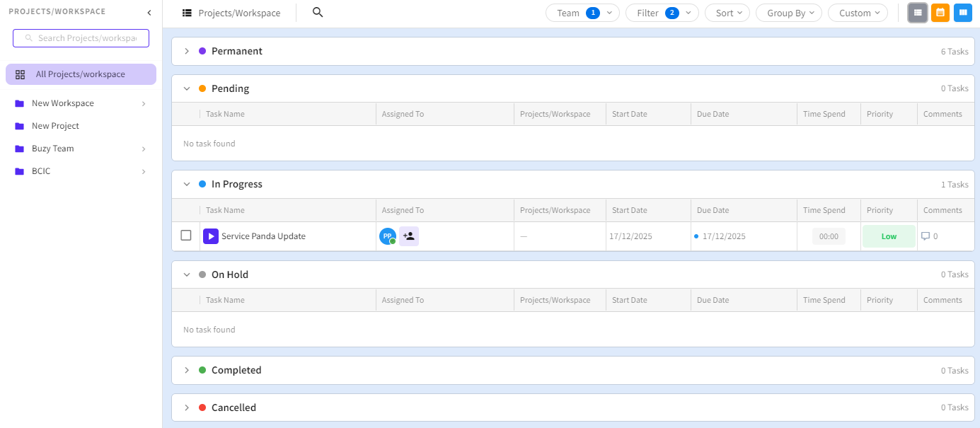Switch to orange calendar view icon
Screen dimensions: 980x428
pos(940,13)
